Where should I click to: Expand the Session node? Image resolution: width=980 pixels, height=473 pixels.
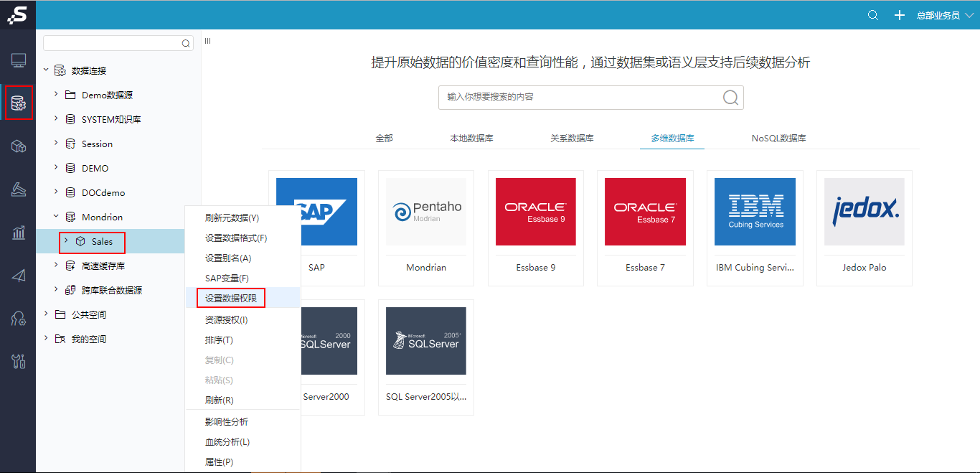point(56,144)
